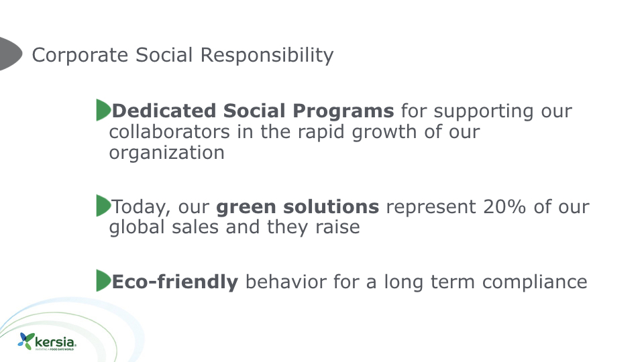Click the bold "Dedicated Social Programs" text
644x362 pixels.
pos(253,110)
